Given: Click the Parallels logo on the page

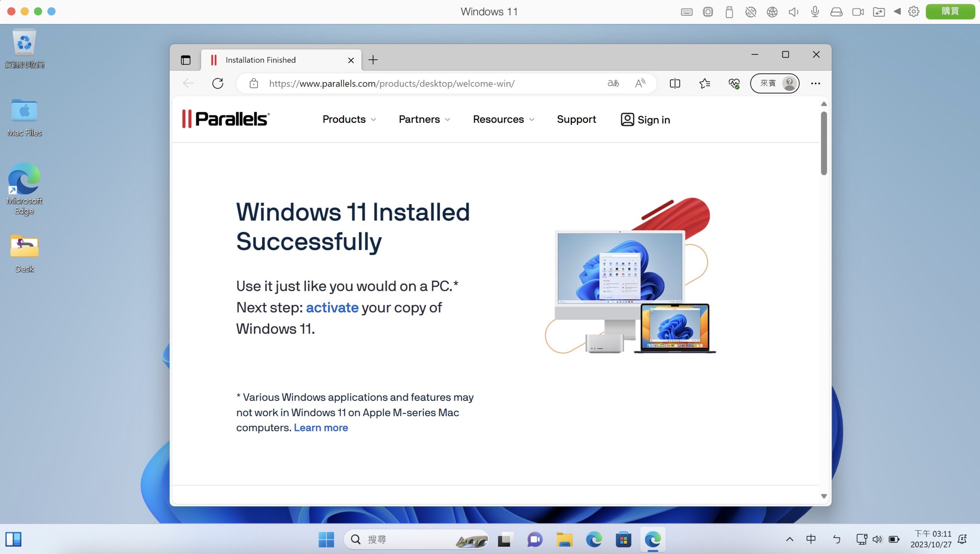Looking at the screenshot, I should [226, 119].
